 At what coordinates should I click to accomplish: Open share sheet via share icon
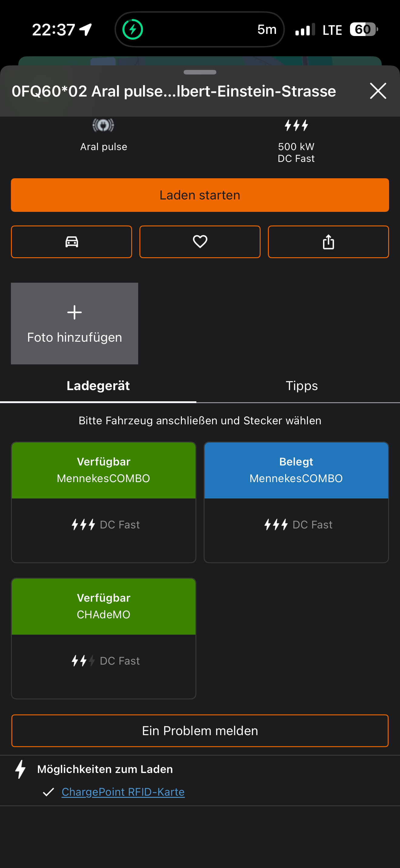(x=328, y=242)
